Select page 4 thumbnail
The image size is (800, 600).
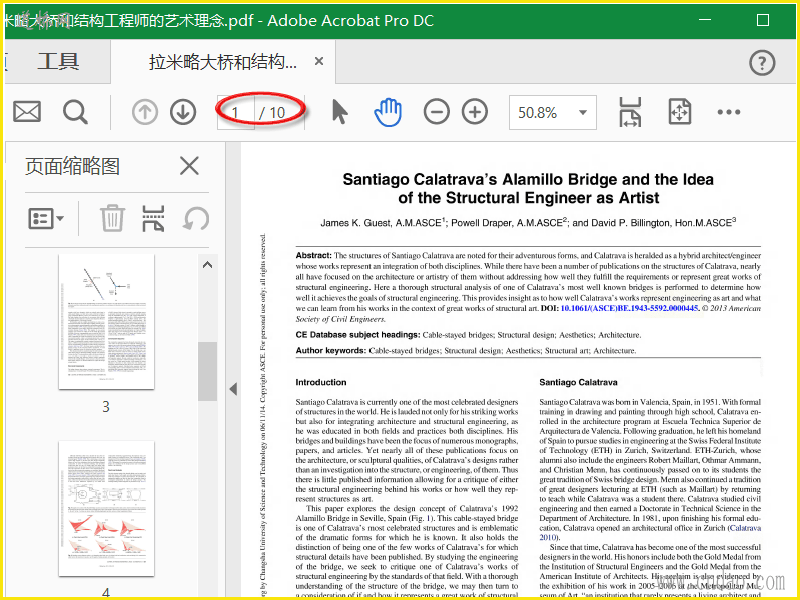coord(106,509)
